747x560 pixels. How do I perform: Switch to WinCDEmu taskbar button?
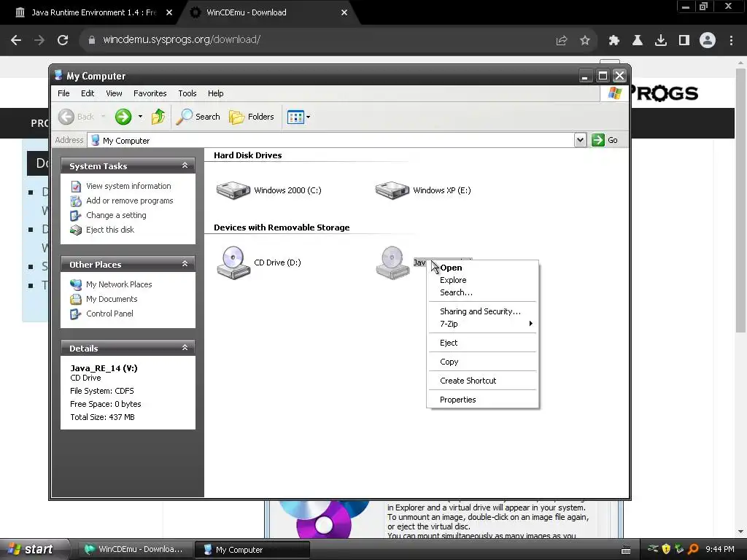tap(134, 550)
